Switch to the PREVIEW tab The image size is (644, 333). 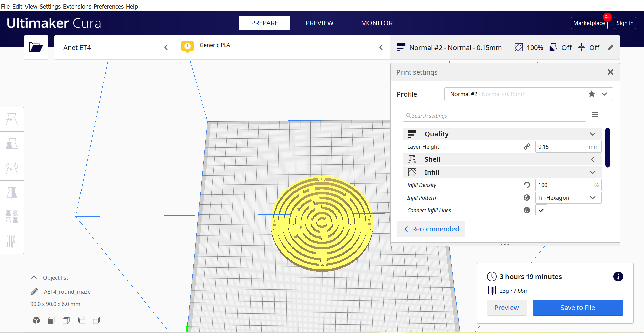(319, 23)
